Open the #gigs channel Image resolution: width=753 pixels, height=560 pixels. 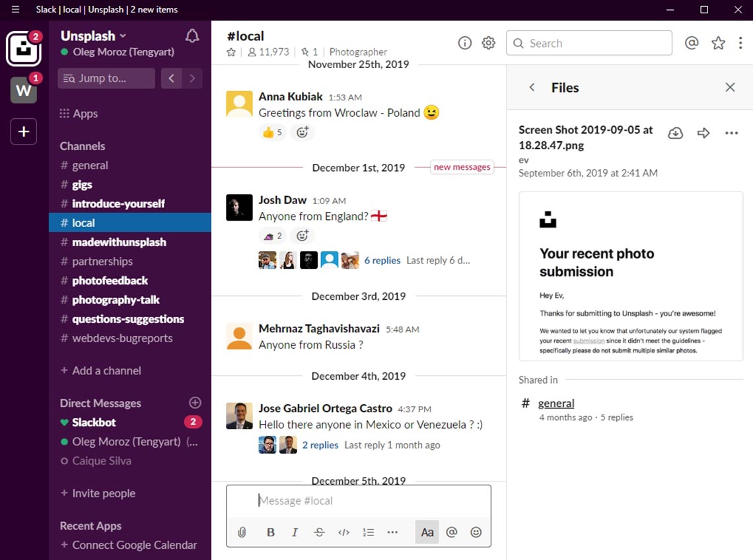(x=129, y=184)
